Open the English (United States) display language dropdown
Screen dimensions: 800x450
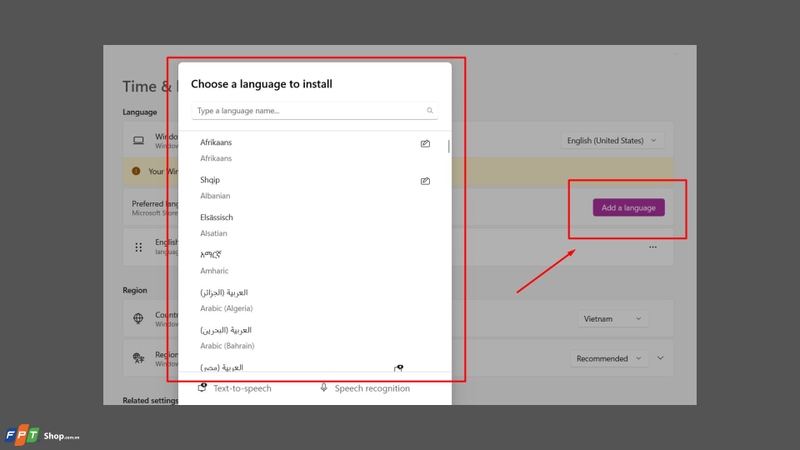[612, 140]
